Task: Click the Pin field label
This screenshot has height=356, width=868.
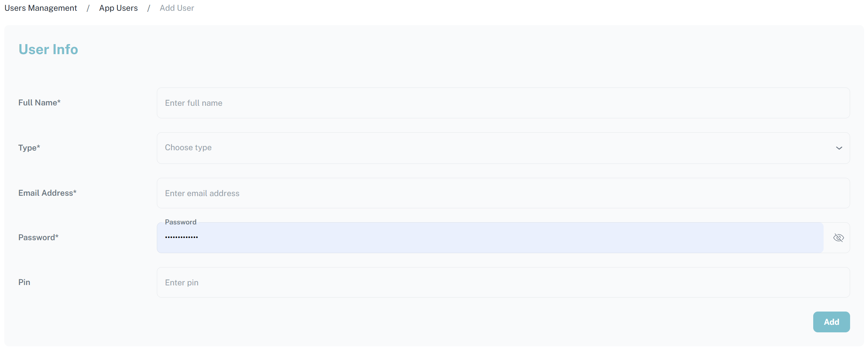Action: coord(24,282)
